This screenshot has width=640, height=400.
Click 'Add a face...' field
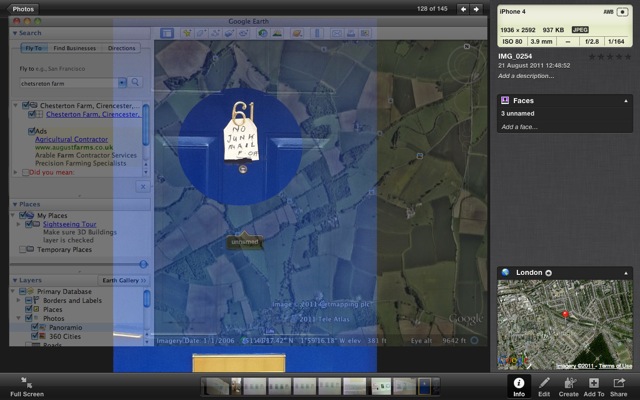pyautogui.click(x=520, y=127)
